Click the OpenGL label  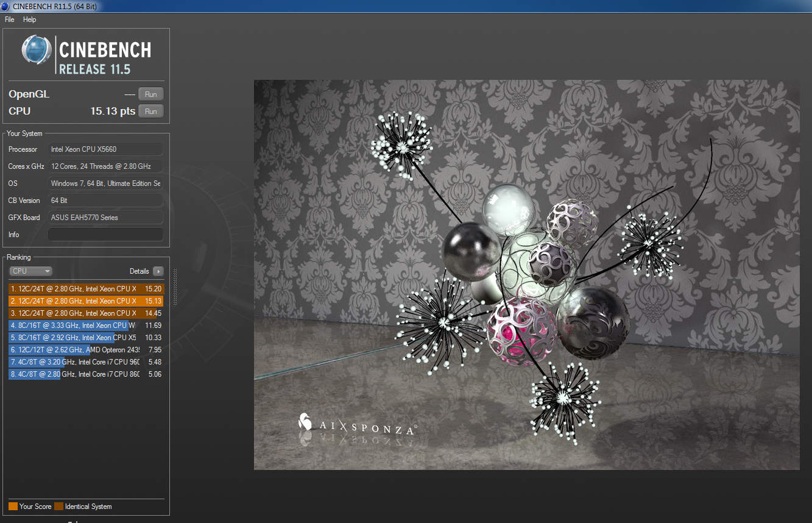click(x=29, y=94)
